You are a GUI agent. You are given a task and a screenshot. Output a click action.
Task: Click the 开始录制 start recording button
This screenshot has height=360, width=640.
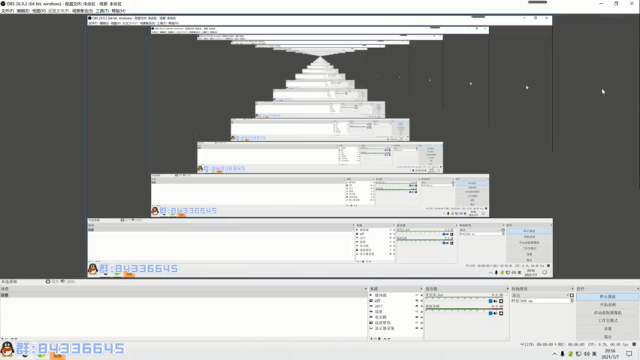[607, 305]
